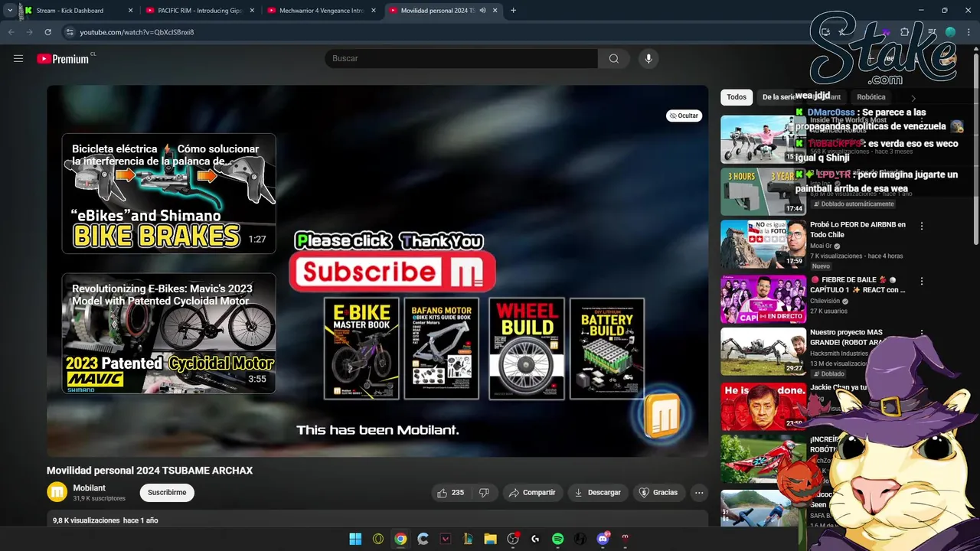Close the Mechwarrior 4 Vengeance tab
Image resolution: width=980 pixels, height=551 pixels.
pos(374,11)
